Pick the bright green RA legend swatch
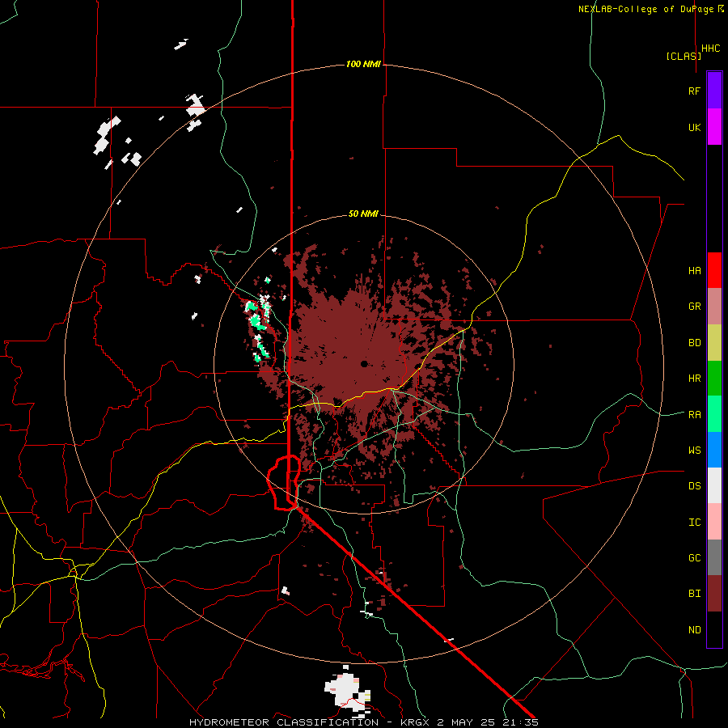The height and width of the screenshot is (728, 728). click(714, 414)
